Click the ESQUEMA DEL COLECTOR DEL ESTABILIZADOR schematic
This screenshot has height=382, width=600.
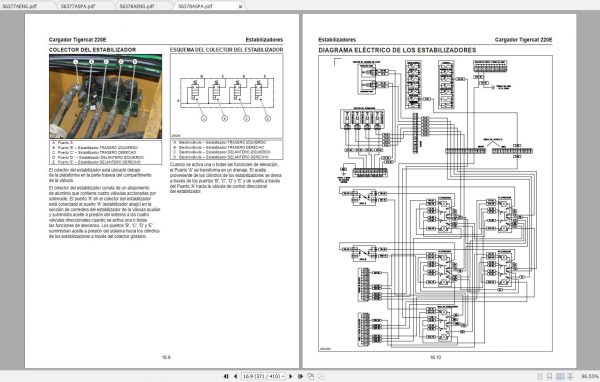227,96
